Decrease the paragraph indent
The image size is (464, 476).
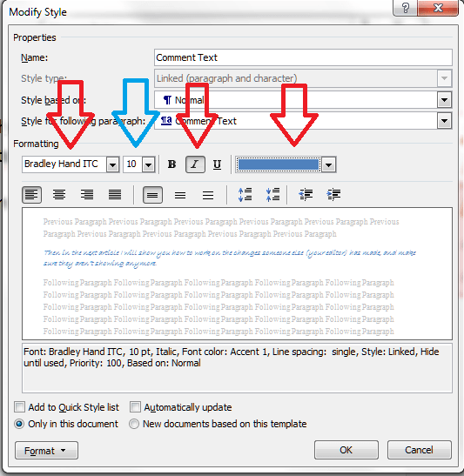(x=306, y=195)
